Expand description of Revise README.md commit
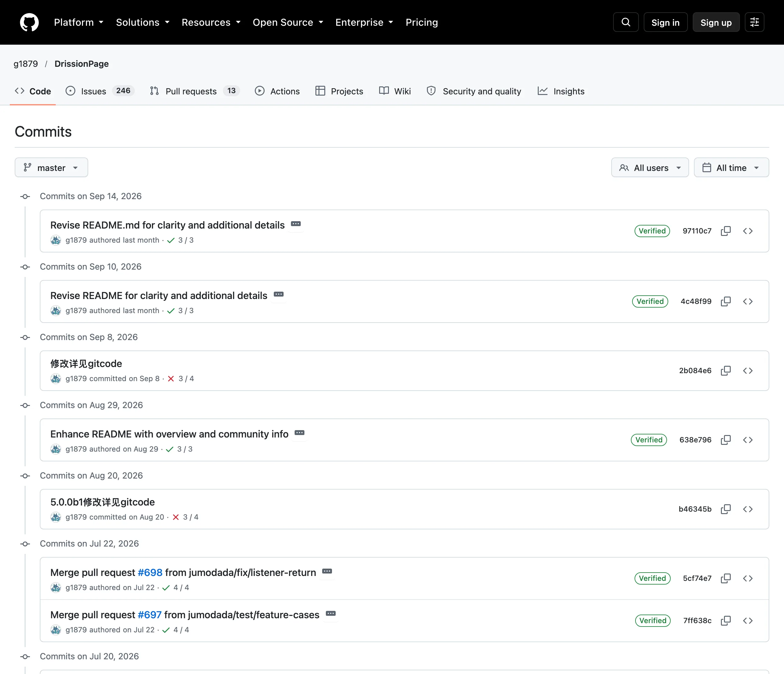 tap(296, 224)
